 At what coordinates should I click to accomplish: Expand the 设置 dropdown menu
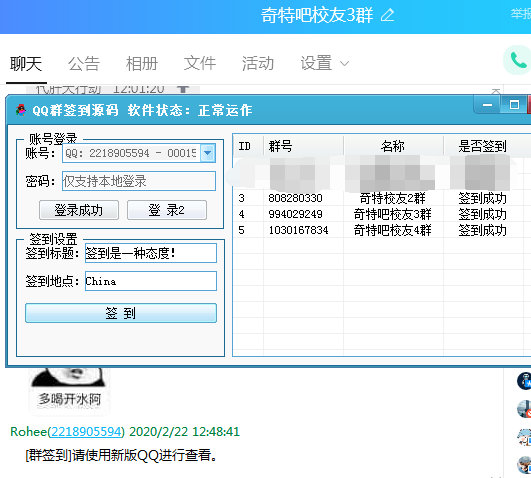pyautogui.click(x=324, y=63)
